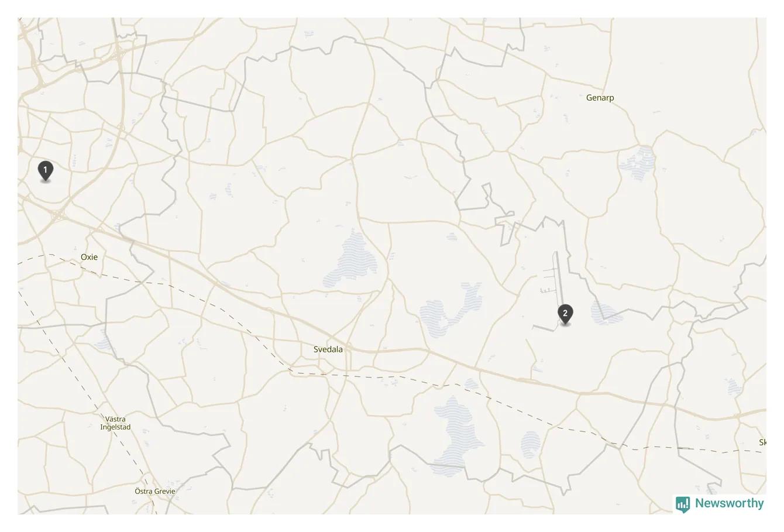The image size is (784, 532).
Task: Select the small oval lake in the southeast
Action: tap(531, 445)
